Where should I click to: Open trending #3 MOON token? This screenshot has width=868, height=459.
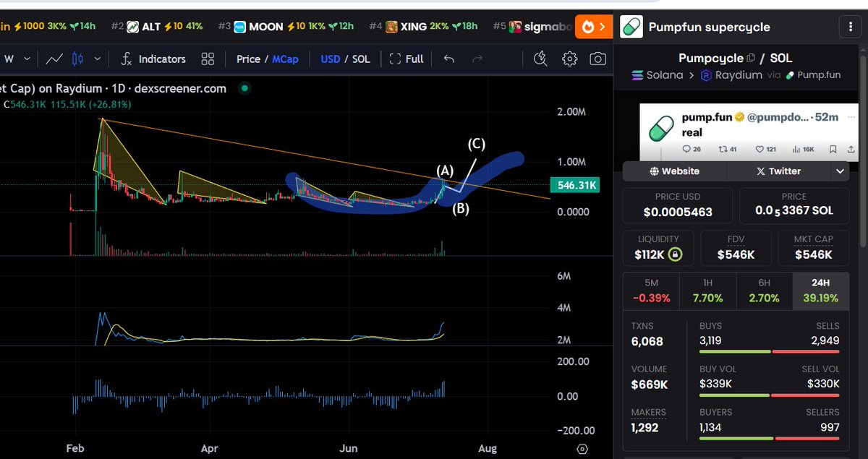286,27
